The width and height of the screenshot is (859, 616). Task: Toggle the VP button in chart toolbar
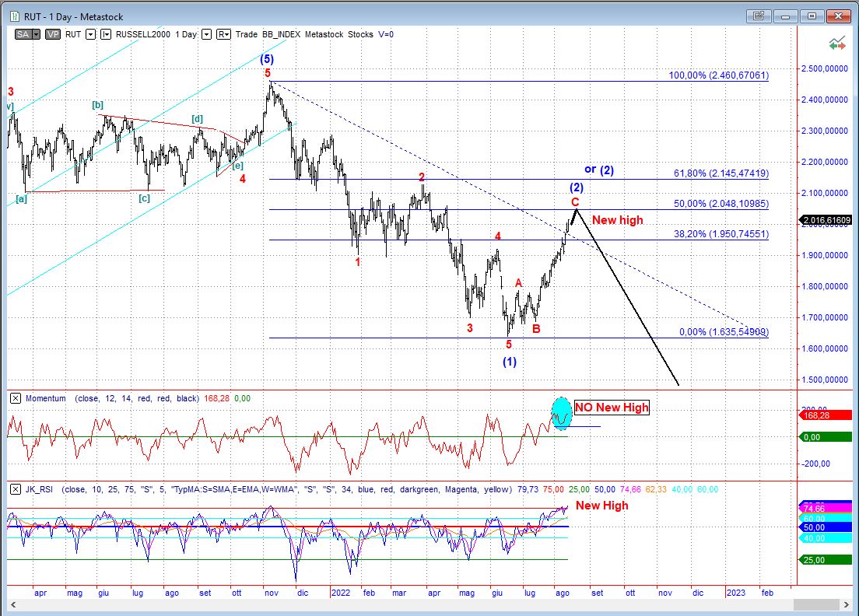click(53, 34)
